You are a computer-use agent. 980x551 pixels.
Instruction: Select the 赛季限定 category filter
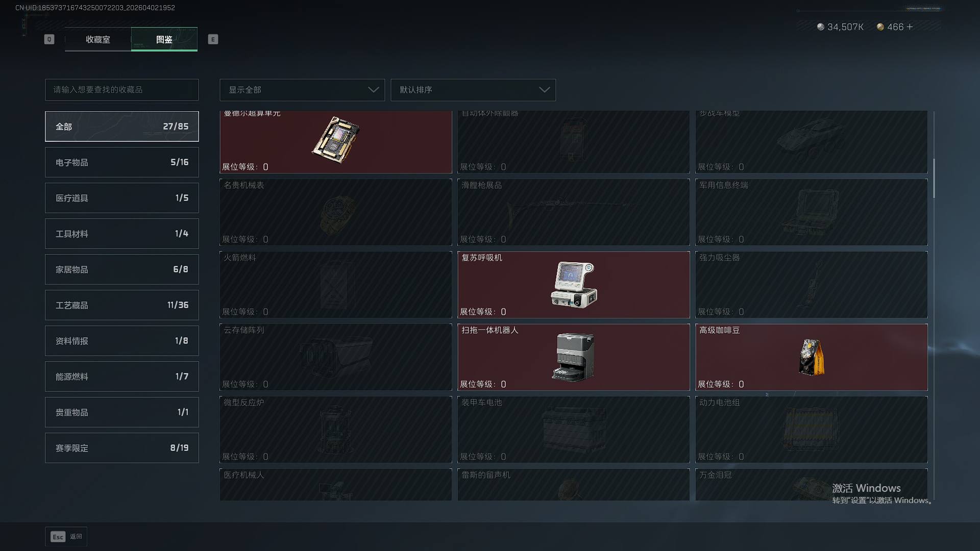tap(122, 448)
